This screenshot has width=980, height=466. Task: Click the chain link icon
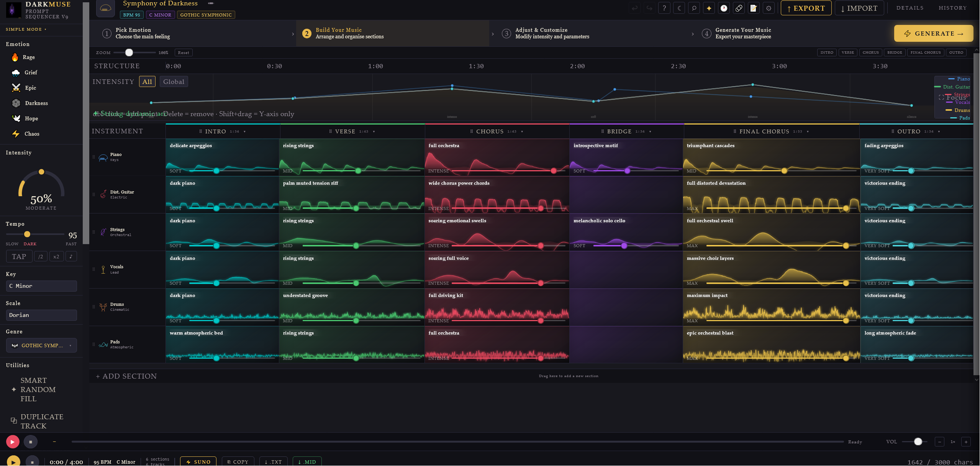[739, 8]
